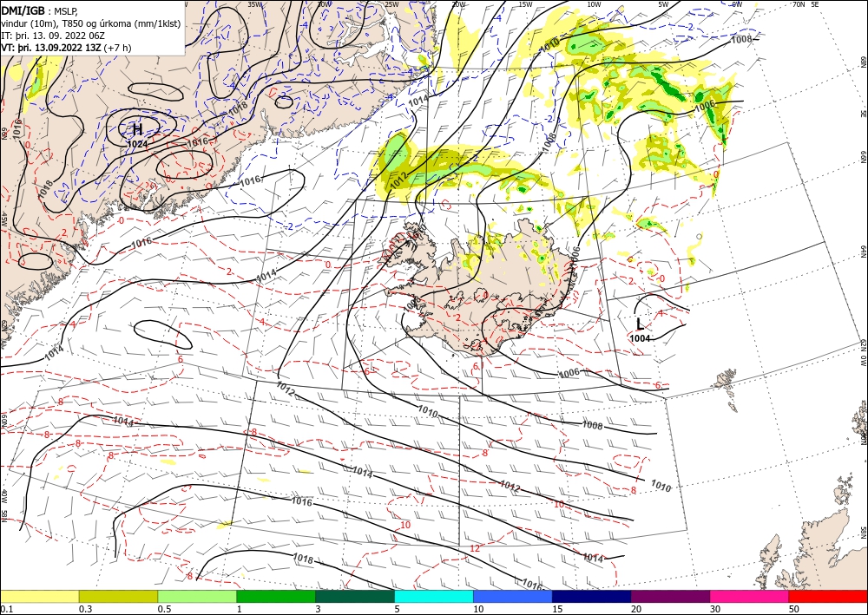Click the '25W' longitude label
The height and width of the screenshot is (615, 868).
coord(391,4)
